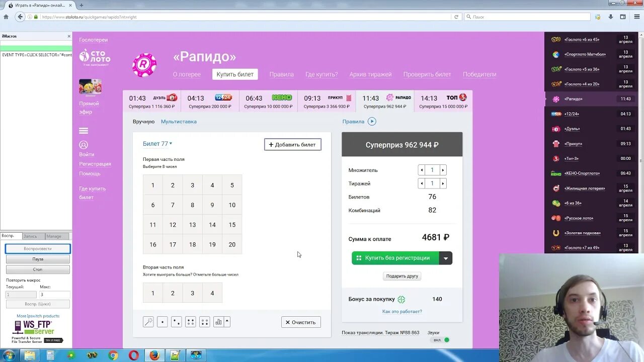644x362 pixels.
Task: Select number 4 in the second field
Action: (x=212, y=293)
